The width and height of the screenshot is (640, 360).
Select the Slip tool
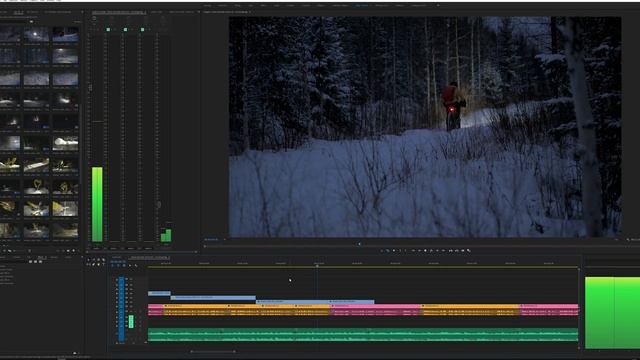click(x=88, y=264)
